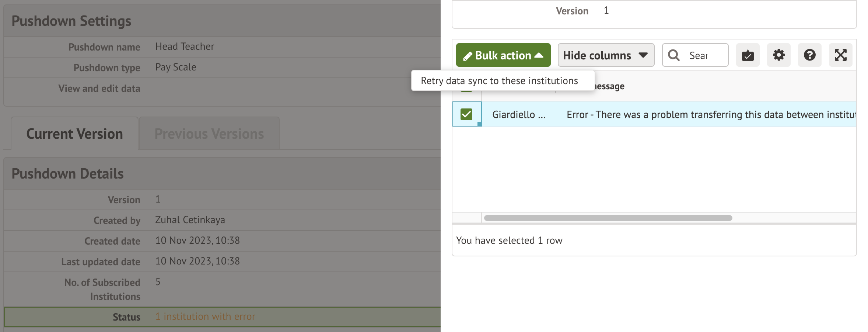Click the '1 institution with error' status link
This screenshot has width=868, height=332.
coord(205,317)
